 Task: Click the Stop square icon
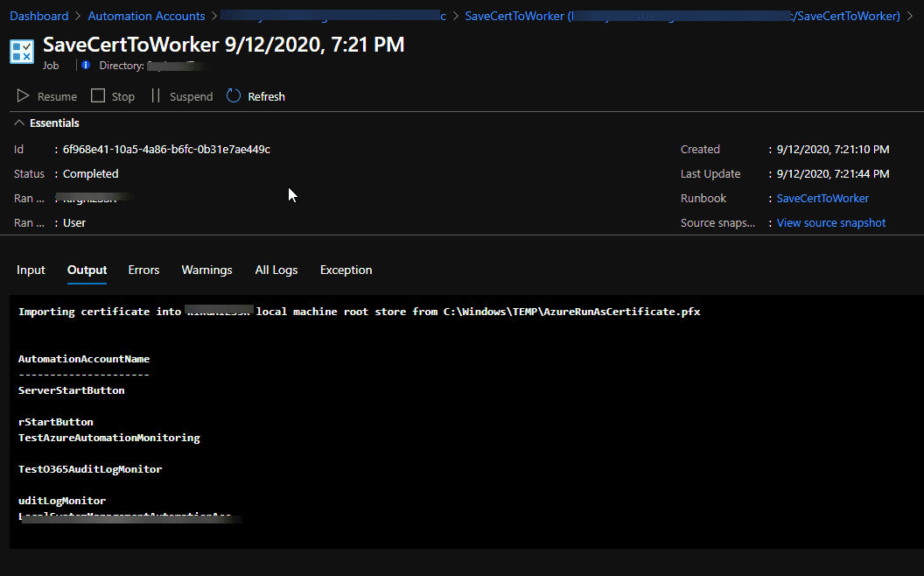pyautogui.click(x=98, y=95)
